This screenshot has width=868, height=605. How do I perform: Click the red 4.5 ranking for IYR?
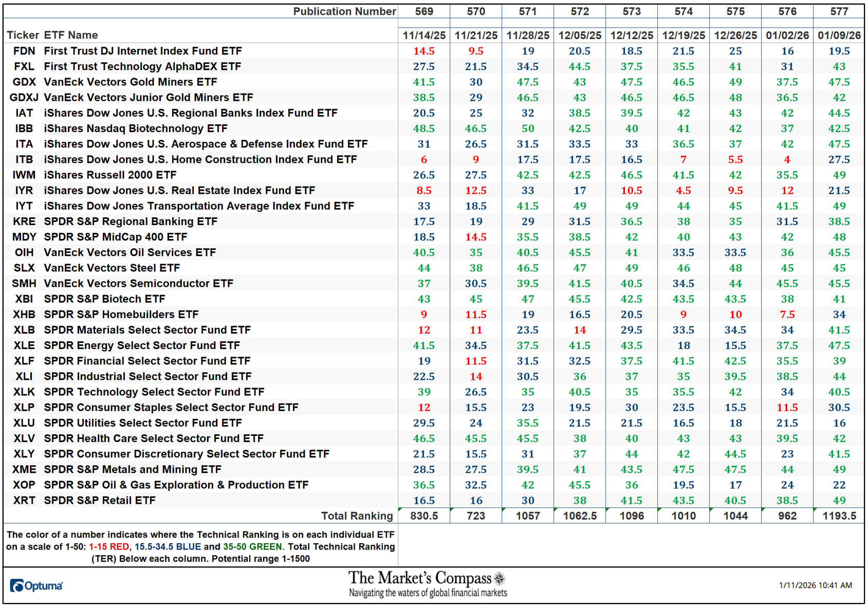pyautogui.click(x=684, y=190)
